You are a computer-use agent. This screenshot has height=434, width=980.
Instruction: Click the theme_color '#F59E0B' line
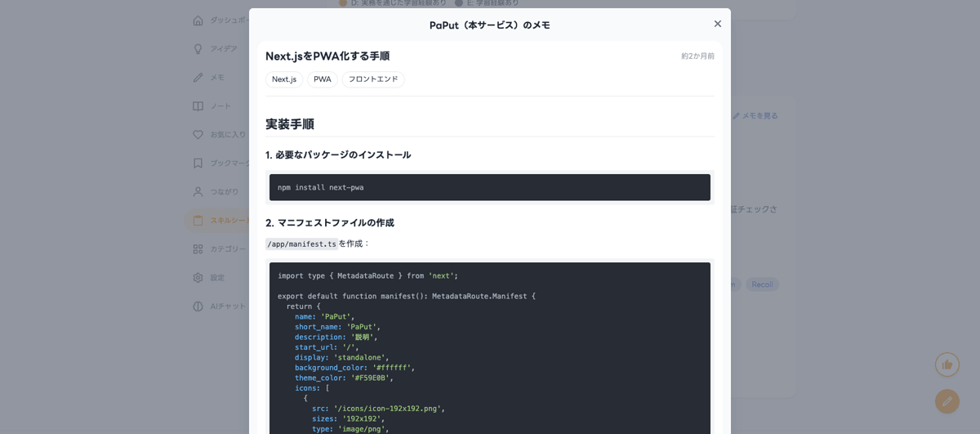coord(344,378)
